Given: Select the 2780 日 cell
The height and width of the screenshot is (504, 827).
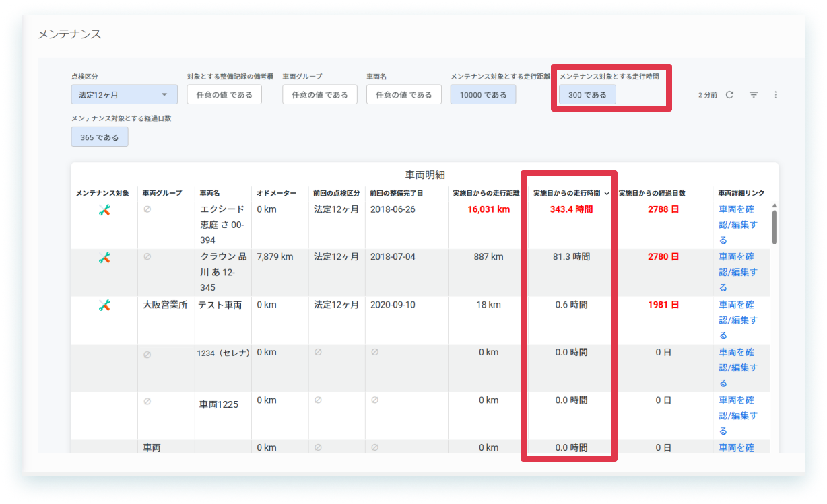Looking at the screenshot, I should [663, 256].
